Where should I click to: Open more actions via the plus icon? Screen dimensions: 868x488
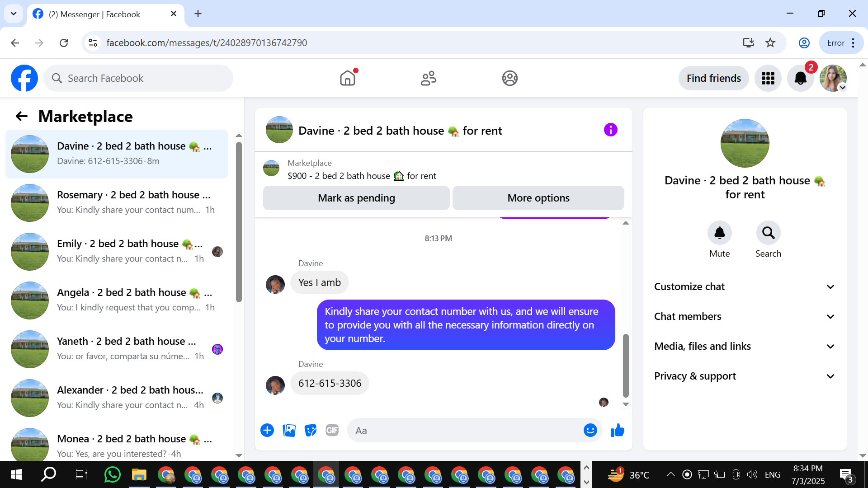(x=267, y=431)
